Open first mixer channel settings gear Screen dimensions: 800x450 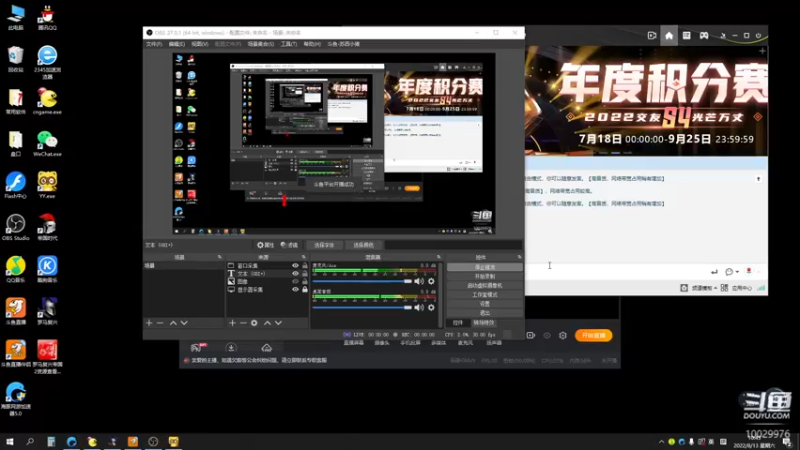(431, 281)
